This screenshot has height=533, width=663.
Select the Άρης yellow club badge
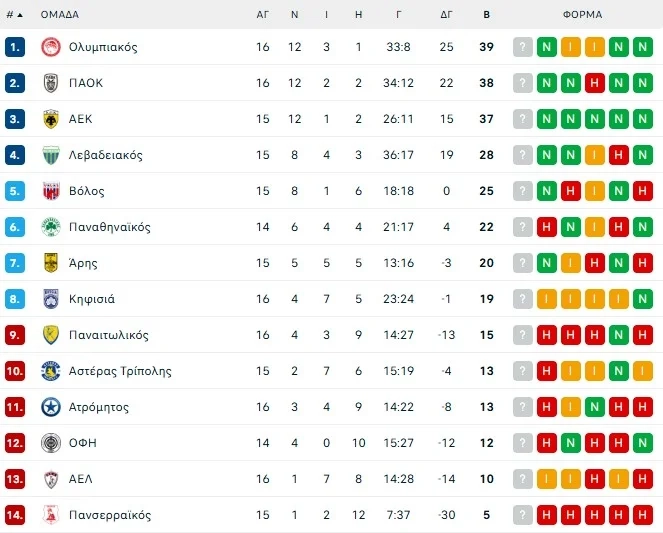[x=51, y=263]
